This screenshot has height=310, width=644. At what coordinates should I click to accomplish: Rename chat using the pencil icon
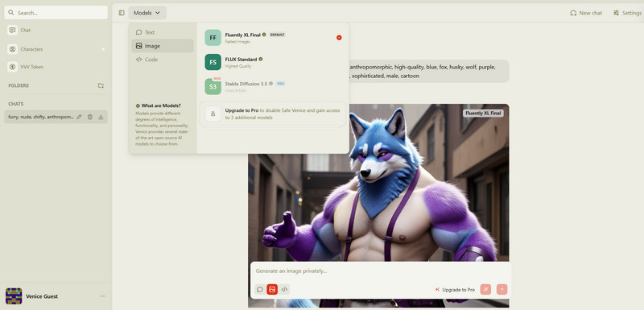tap(79, 117)
